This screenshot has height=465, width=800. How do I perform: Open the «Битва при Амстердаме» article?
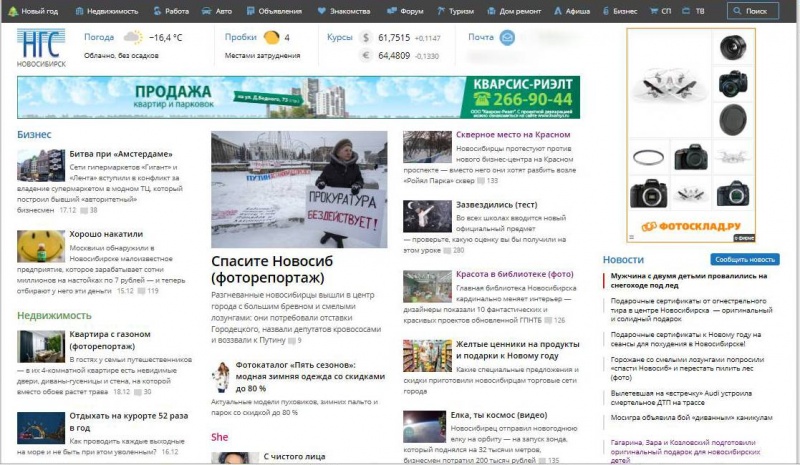[x=114, y=154]
